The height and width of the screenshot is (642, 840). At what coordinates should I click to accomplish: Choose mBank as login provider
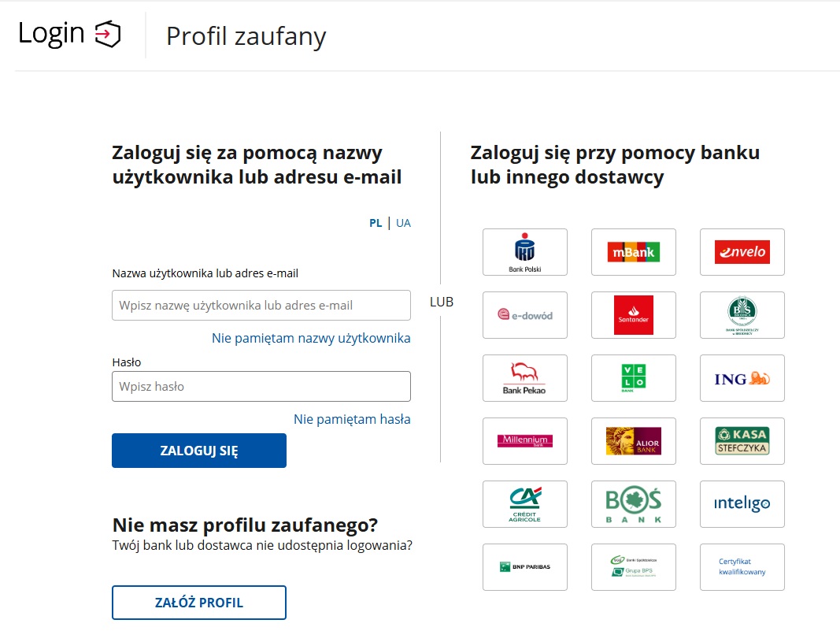tap(633, 252)
